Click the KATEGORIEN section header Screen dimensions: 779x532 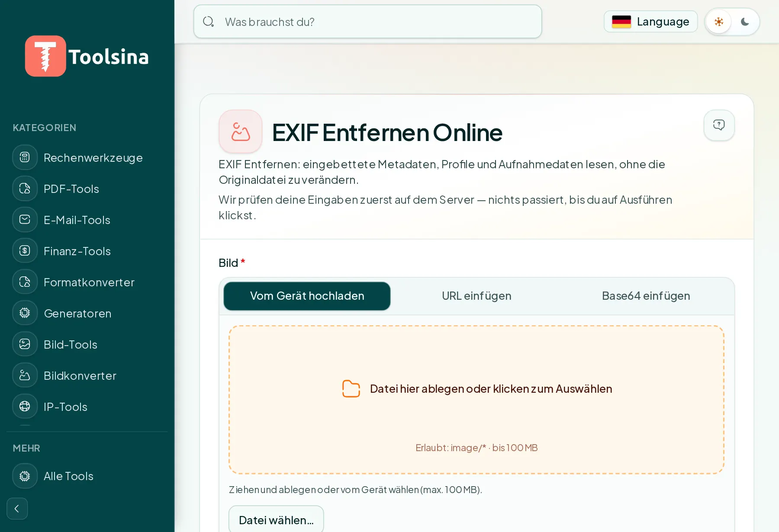tap(45, 128)
